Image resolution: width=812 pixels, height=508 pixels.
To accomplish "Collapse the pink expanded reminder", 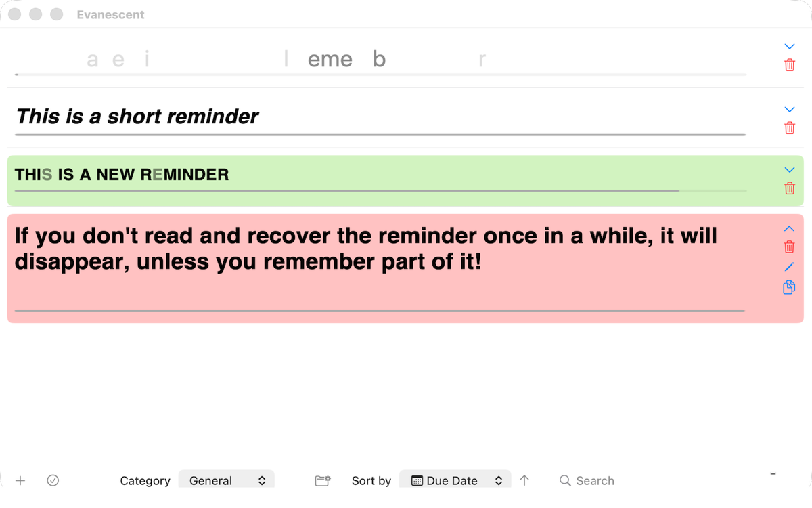I will click(789, 229).
